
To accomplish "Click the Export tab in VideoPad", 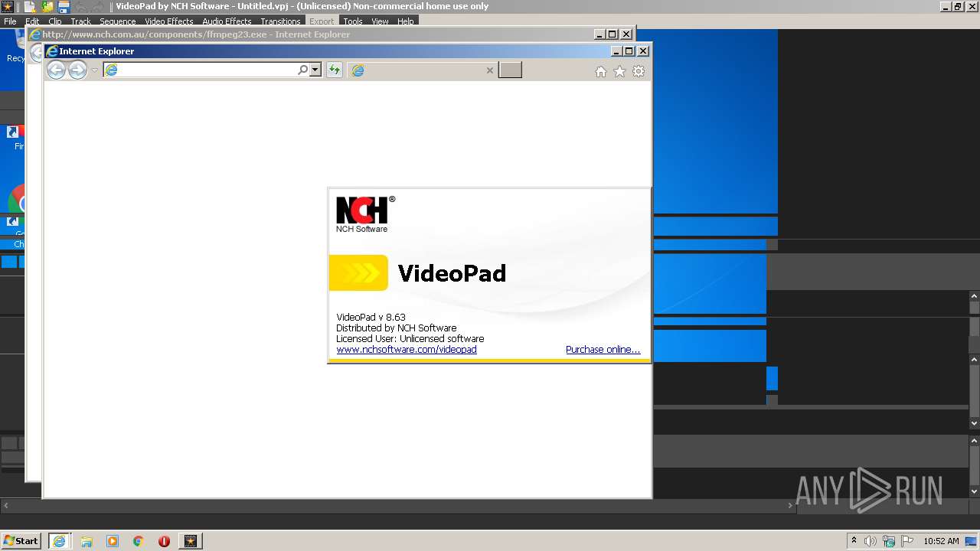I will coord(322,21).
